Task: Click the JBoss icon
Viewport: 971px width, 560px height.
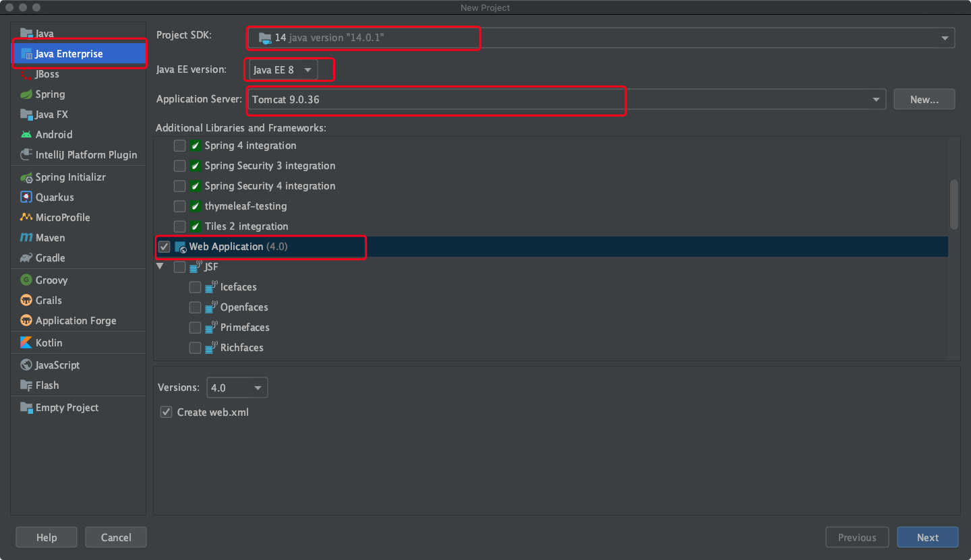Action: (x=26, y=74)
